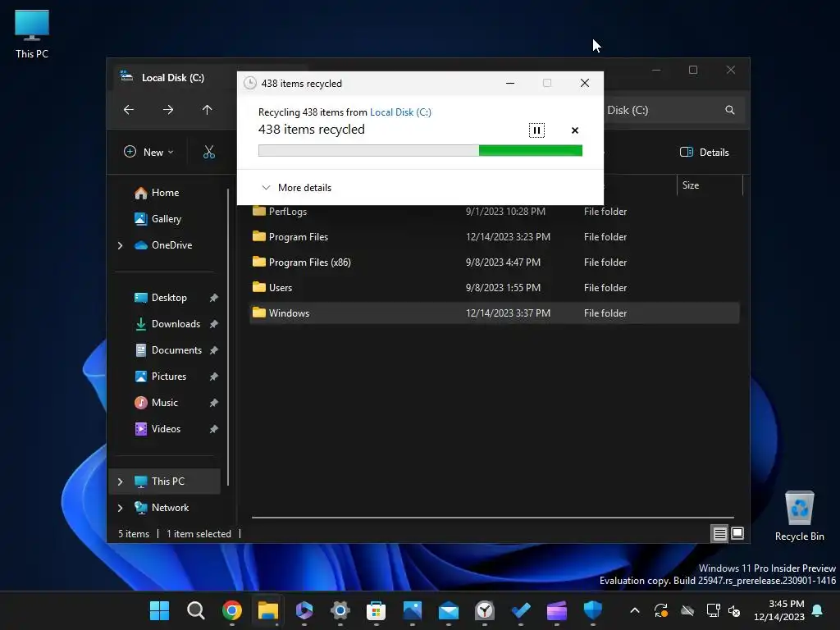This screenshot has height=630, width=840.
Task: Click the green recycling progress bar
Action: pyautogui.click(x=420, y=151)
